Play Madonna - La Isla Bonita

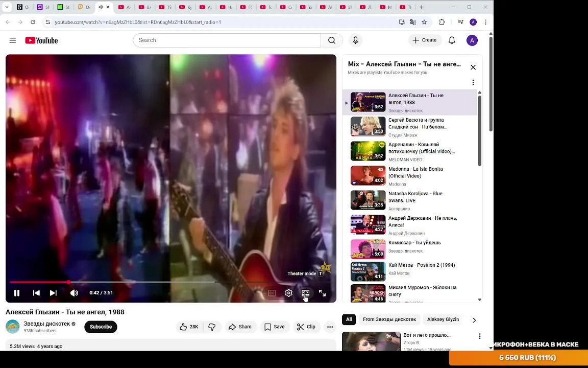tap(409, 176)
